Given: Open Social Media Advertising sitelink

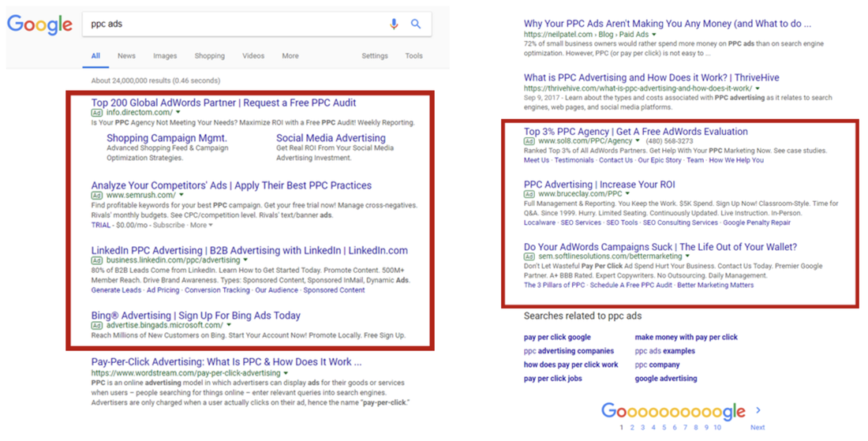Looking at the screenshot, I should click(331, 138).
